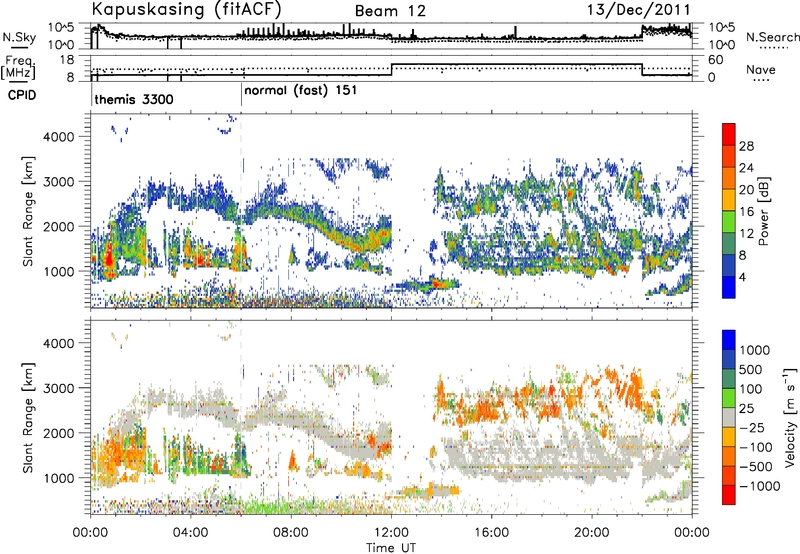Click the "CPID" row label
This screenshot has width=800, height=554.
tap(22, 95)
